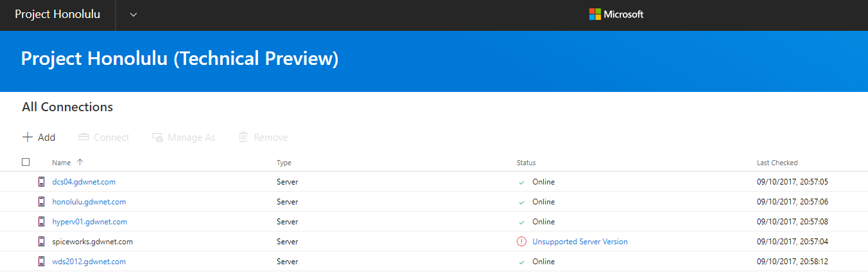
Task: Click the Manage As toolbar button
Action: pos(184,138)
